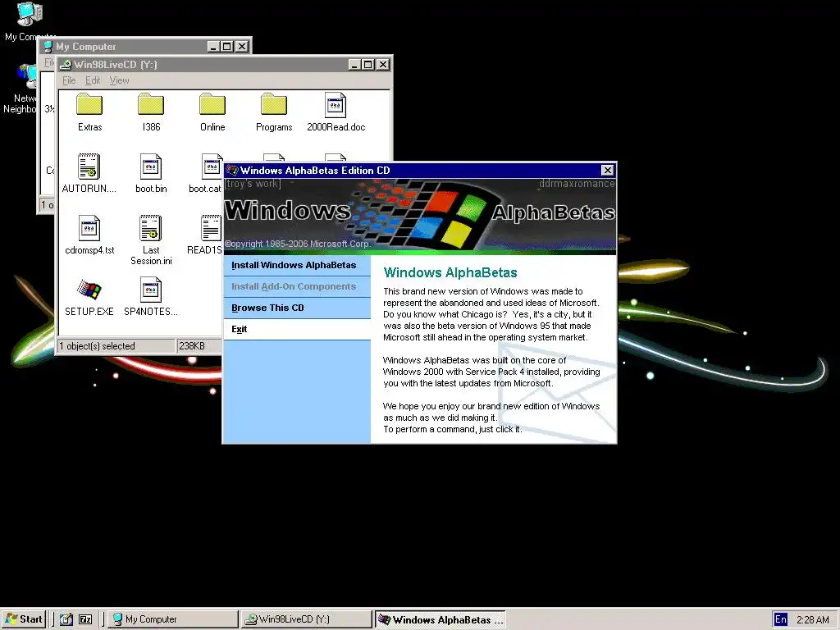The image size is (840, 630).
Task: Select the READ1S text file icon
Action: [x=211, y=228]
